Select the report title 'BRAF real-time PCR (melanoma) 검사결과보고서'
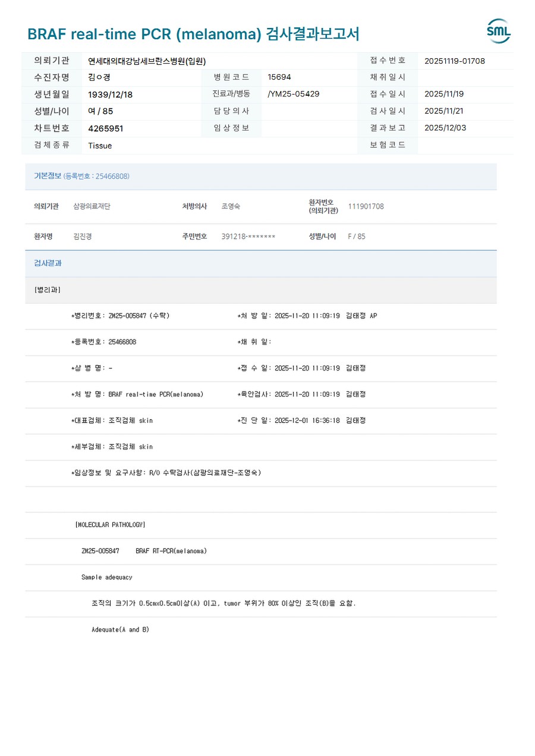This screenshot has width=535, height=756. click(x=193, y=34)
